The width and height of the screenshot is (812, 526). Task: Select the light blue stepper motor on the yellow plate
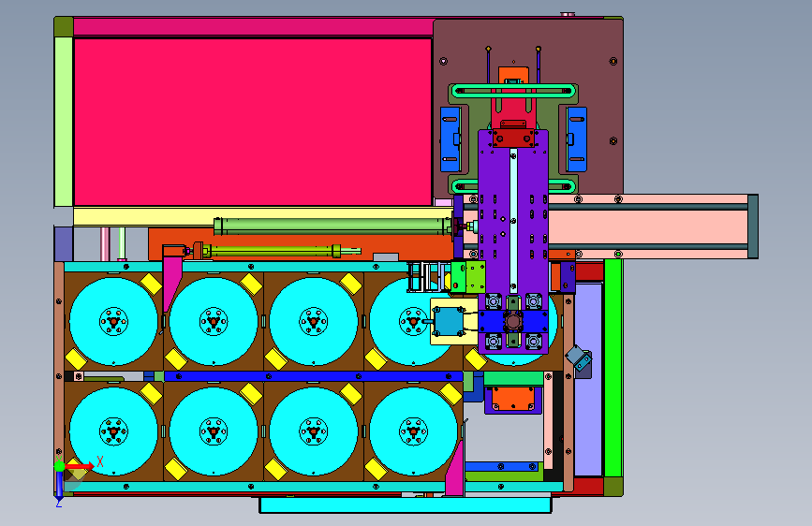pyautogui.click(x=449, y=322)
